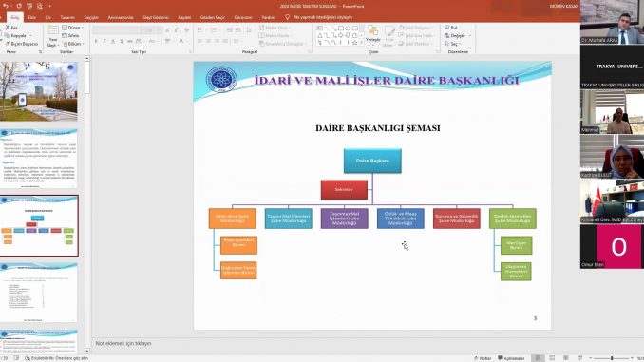Expand the Şekil Ana Hattı (Shape Outline) dropdown
Image resolution: width=644 pixels, height=362 pixels.
click(x=416, y=36)
